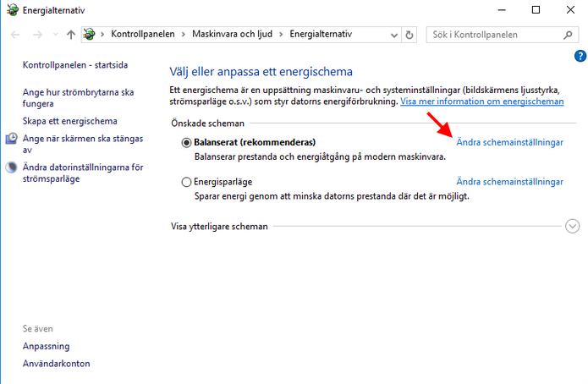
Task: Click Visa ytterligare scheman label text
Action: pyautogui.click(x=219, y=227)
